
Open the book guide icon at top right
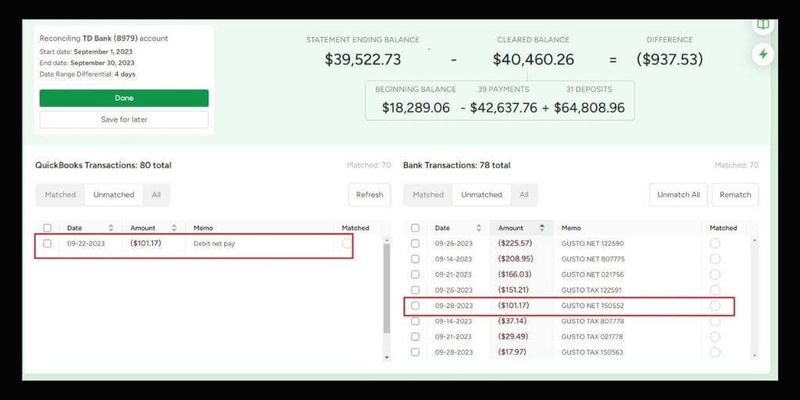(x=763, y=26)
